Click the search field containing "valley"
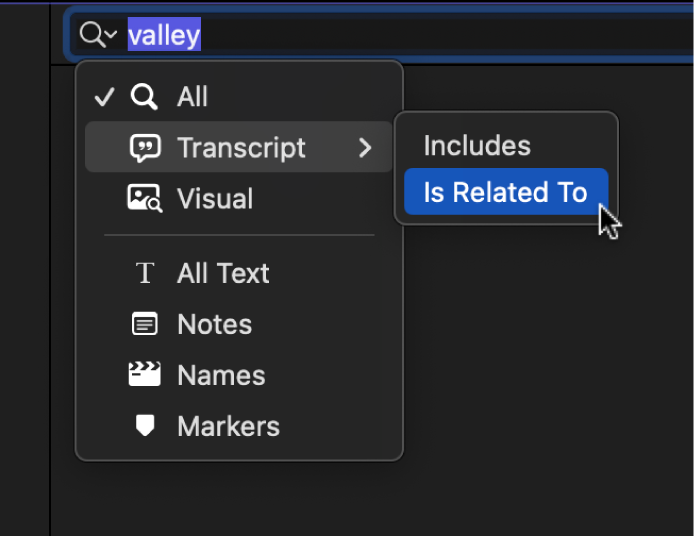The width and height of the screenshot is (694, 538). 400,36
